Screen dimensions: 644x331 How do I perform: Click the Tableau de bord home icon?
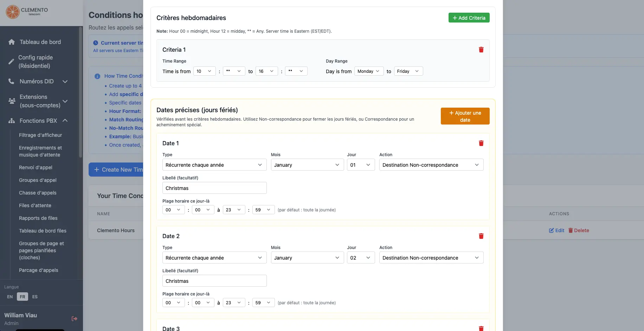coord(12,42)
